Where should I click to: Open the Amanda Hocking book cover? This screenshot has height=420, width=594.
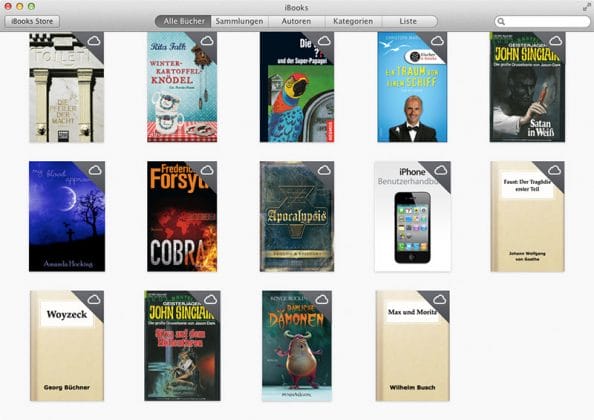(x=67, y=216)
